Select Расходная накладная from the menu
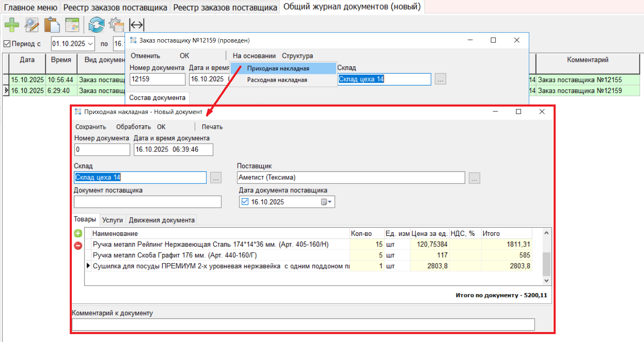644x344 pixels. (x=277, y=80)
